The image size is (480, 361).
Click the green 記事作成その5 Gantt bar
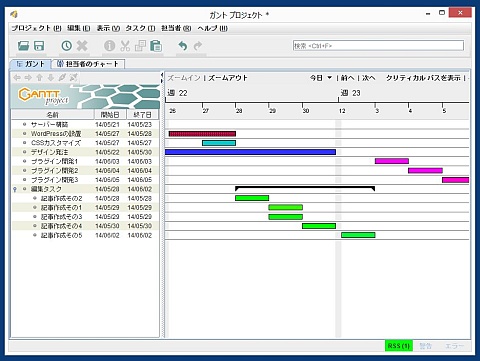pos(358,235)
